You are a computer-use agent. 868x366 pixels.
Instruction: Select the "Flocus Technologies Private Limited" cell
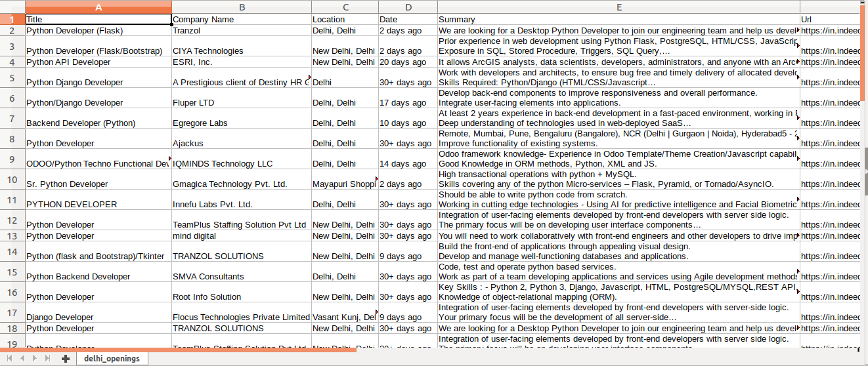(x=242, y=312)
